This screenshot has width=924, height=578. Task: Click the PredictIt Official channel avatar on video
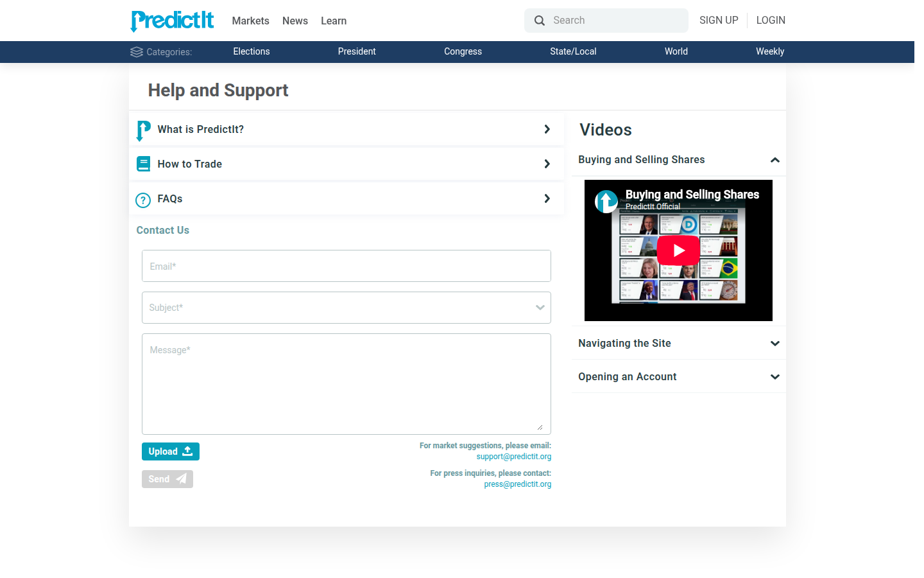tap(606, 202)
